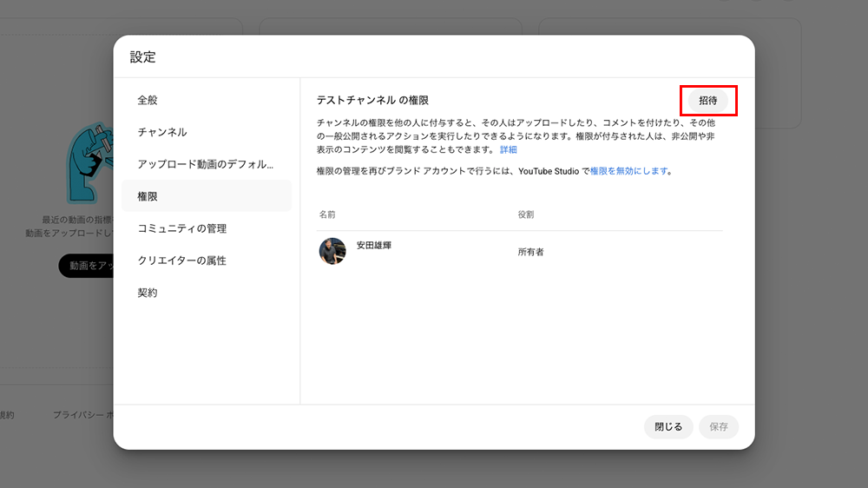Image resolution: width=868 pixels, height=488 pixels.
Task: Open アップロード動画のデフォルト settings
Action: [206, 164]
